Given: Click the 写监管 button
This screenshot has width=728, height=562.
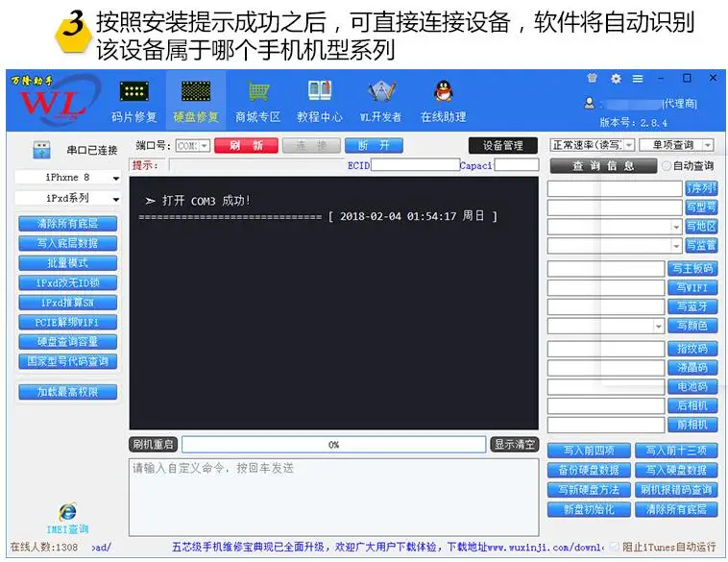Looking at the screenshot, I should tap(701, 245).
